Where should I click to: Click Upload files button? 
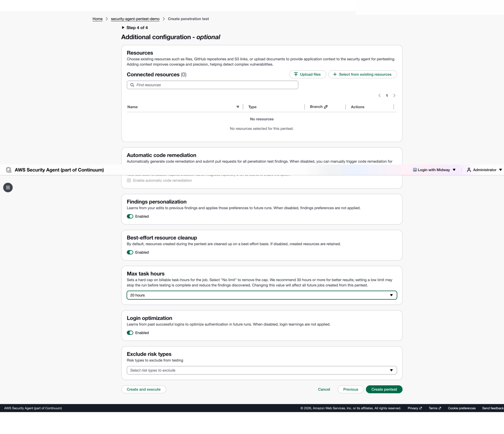307,75
